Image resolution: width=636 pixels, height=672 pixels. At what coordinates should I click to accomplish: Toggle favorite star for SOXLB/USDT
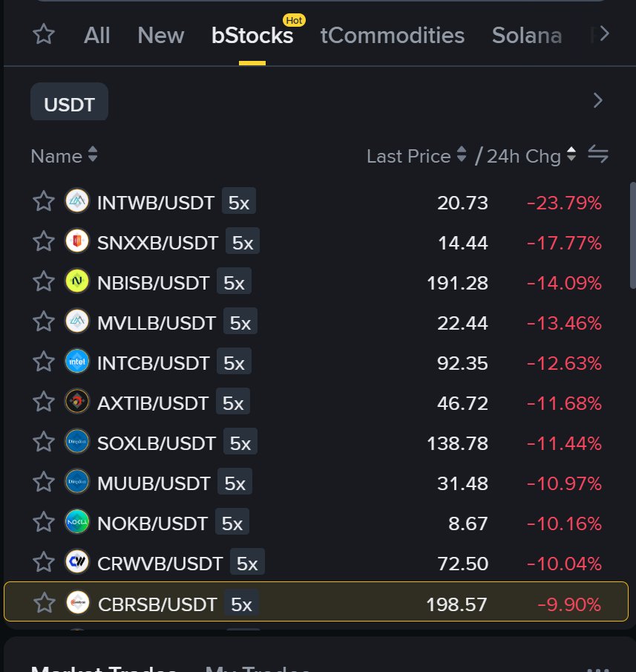point(44,442)
